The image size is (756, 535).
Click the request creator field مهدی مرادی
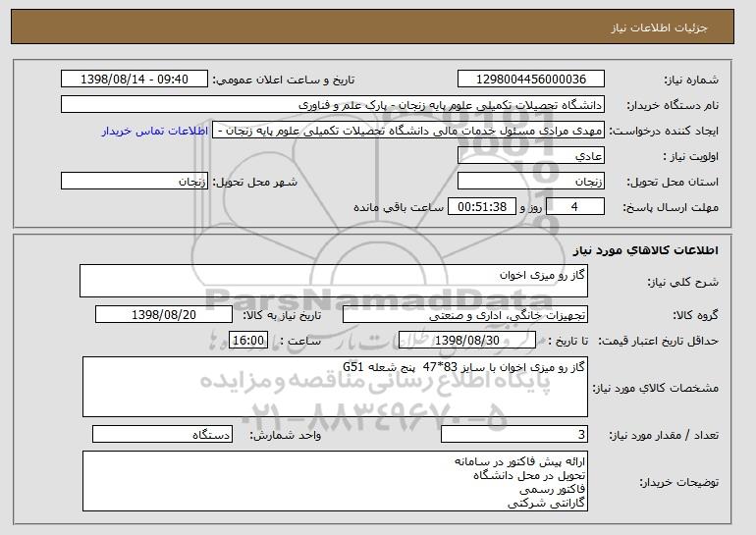pos(408,131)
